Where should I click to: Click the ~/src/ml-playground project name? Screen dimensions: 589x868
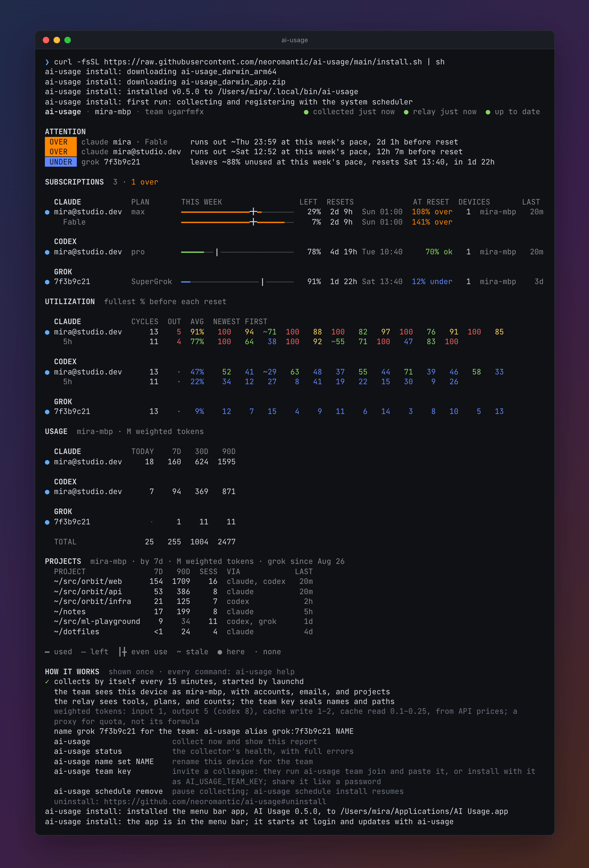tap(97, 622)
